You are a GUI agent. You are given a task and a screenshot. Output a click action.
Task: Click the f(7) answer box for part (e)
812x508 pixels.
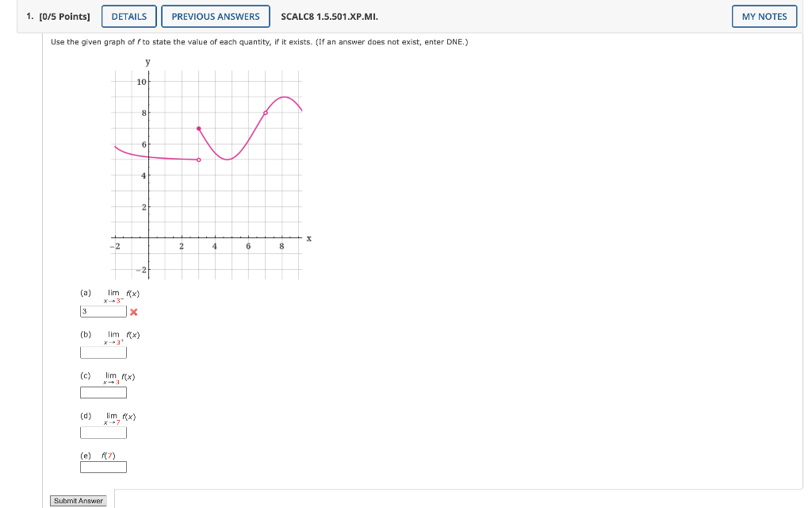pyautogui.click(x=103, y=467)
